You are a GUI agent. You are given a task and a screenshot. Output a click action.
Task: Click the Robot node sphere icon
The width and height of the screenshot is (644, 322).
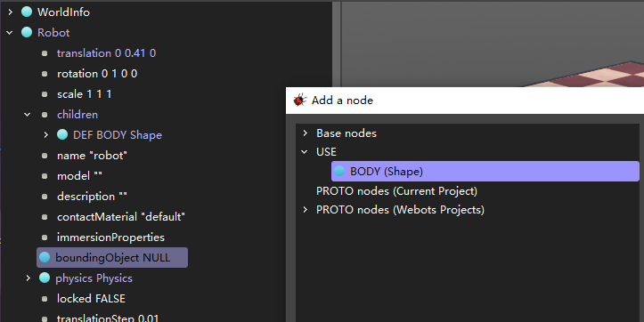point(27,32)
